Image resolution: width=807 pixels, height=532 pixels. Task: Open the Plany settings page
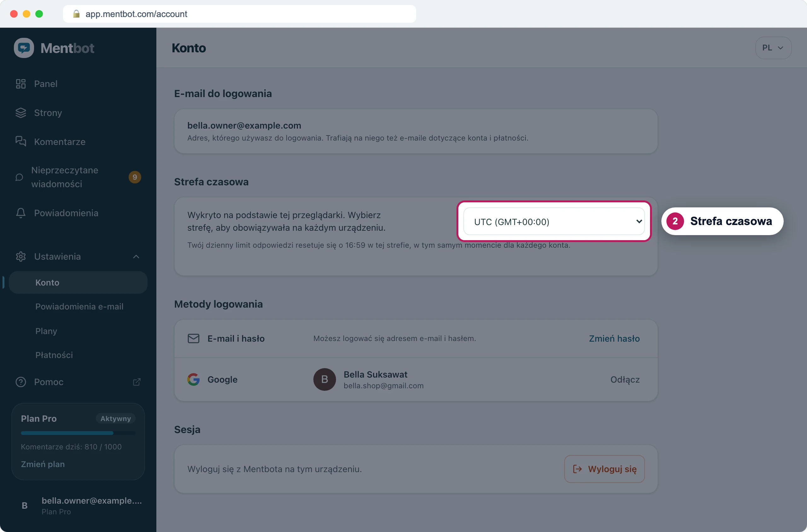pos(46,331)
